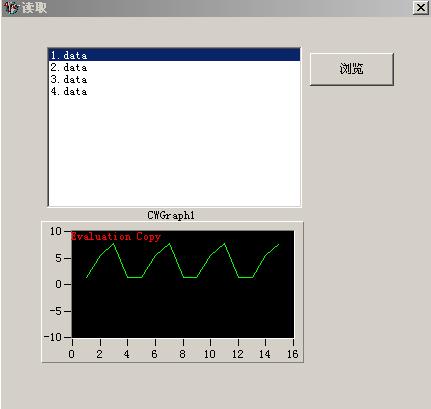Click the Y-axis label -10
431x409 pixels.
coord(53,337)
